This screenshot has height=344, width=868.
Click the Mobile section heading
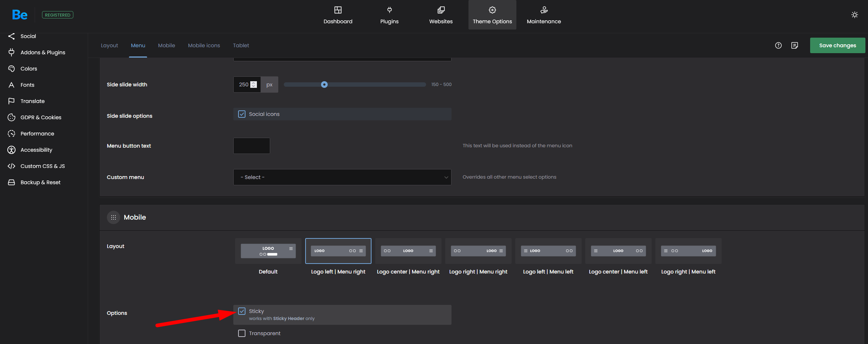coord(135,217)
